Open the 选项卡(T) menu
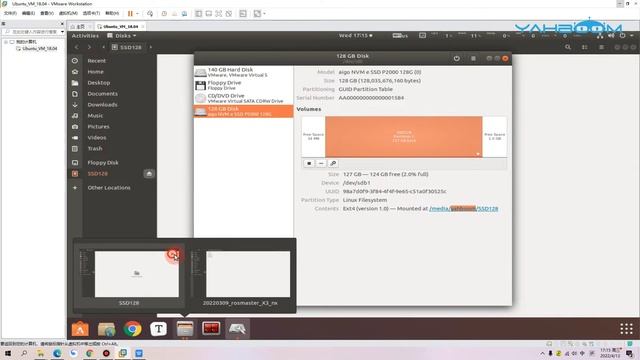640x360 pixels. [x=91, y=13]
